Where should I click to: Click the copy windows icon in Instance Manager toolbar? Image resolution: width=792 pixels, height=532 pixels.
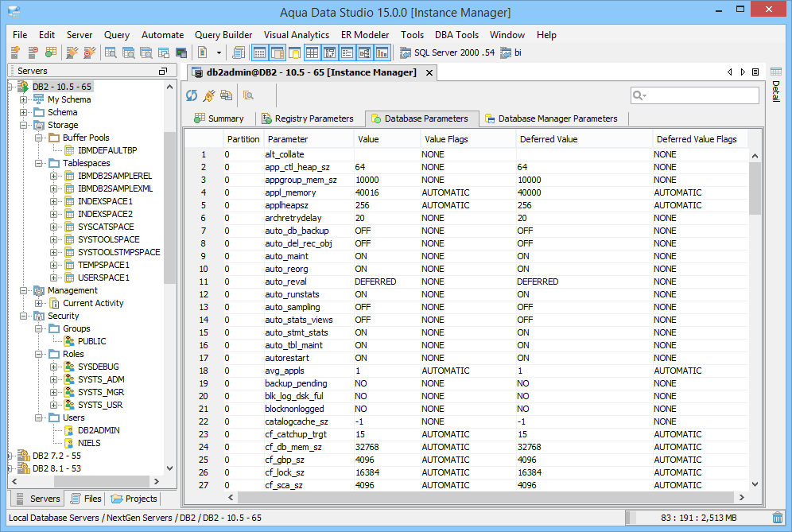227,95
